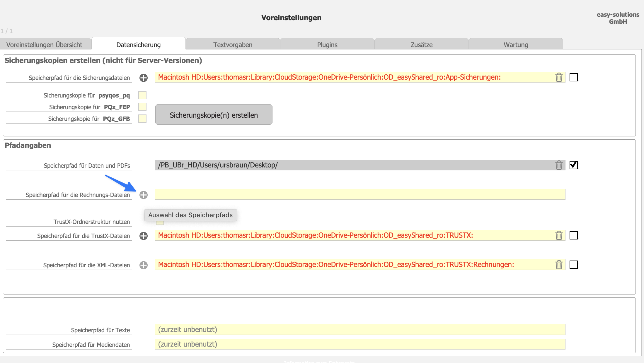
Task: Enable Sicherungskopie für psyqos_pq checkbox
Action: point(142,95)
